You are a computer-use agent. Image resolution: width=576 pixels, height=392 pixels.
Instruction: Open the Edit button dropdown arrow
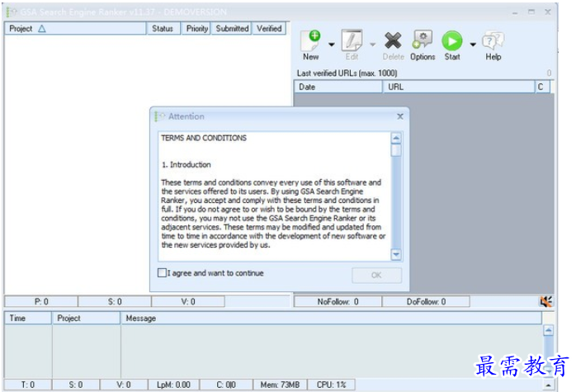pyautogui.click(x=372, y=45)
